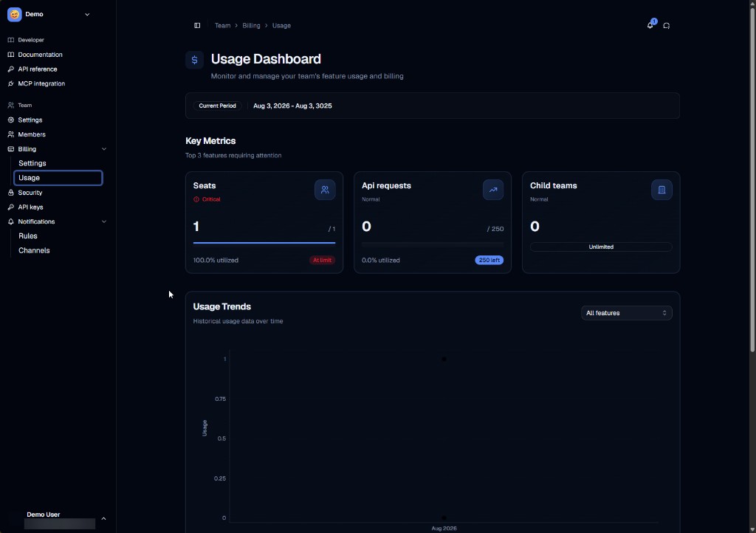This screenshot has width=756, height=533.
Task: Click Team in the breadcrumb
Action: 222,26
